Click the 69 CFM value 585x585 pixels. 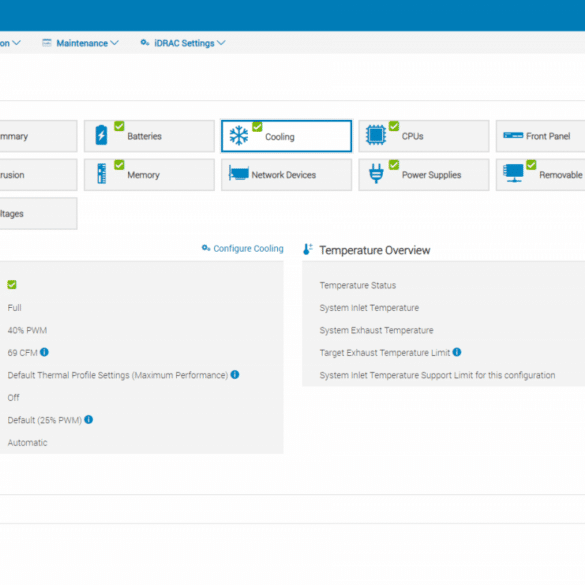[x=22, y=353]
